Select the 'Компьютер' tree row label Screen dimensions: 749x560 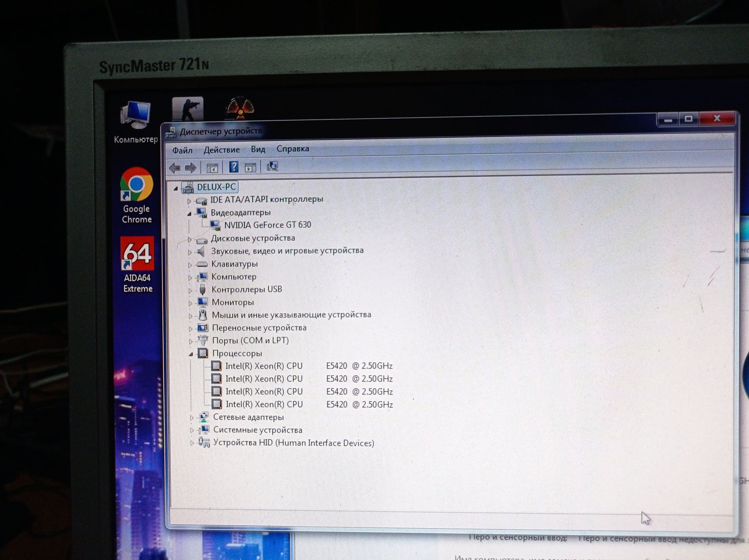234,277
